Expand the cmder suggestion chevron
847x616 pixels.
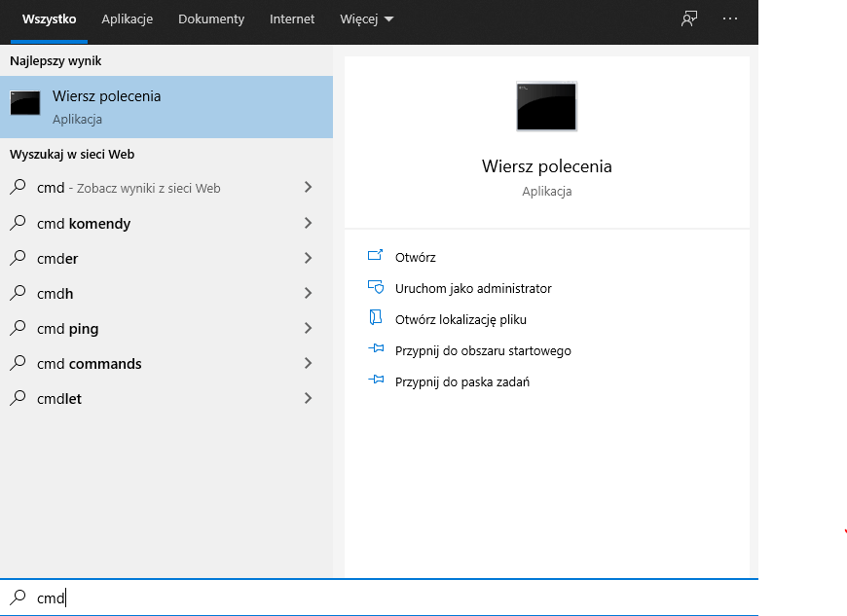pyautogui.click(x=308, y=258)
